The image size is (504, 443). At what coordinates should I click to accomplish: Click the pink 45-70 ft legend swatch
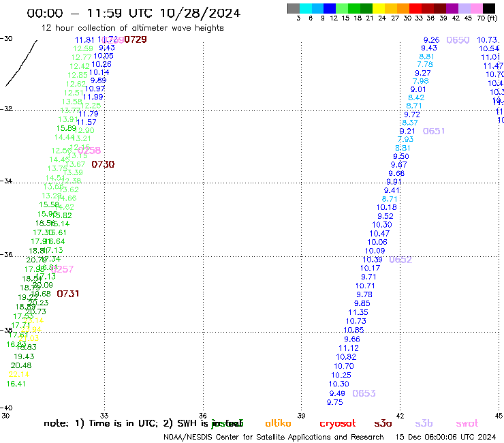477,8
